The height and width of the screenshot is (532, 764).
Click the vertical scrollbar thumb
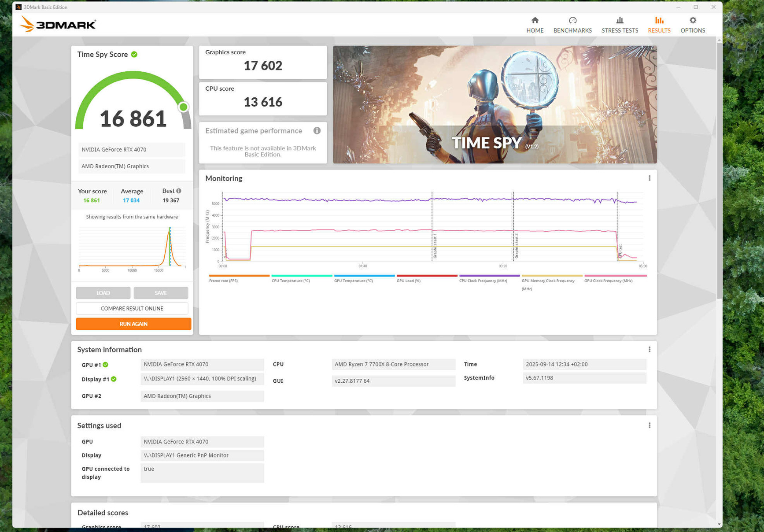(719, 171)
